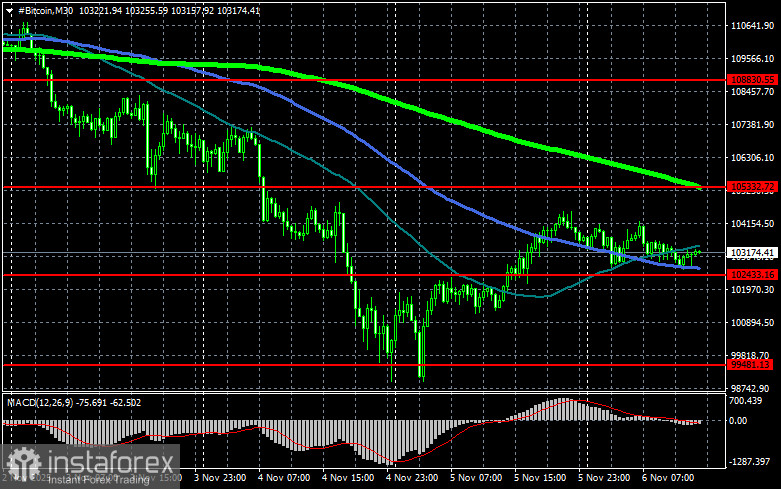
Task: Click the 5 Nov 15:00 time label
Action: (540, 478)
